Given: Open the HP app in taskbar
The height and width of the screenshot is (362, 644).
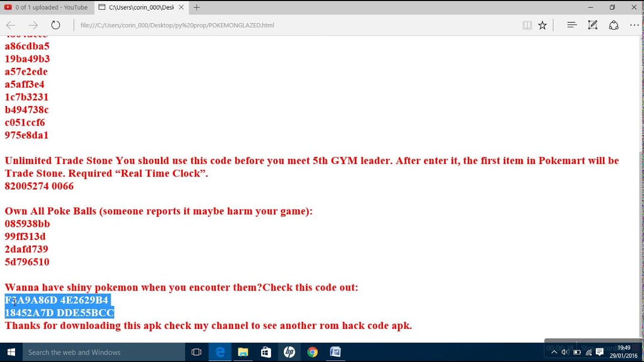Looking at the screenshot, I should pyautogui.click(x=289, y=352).
